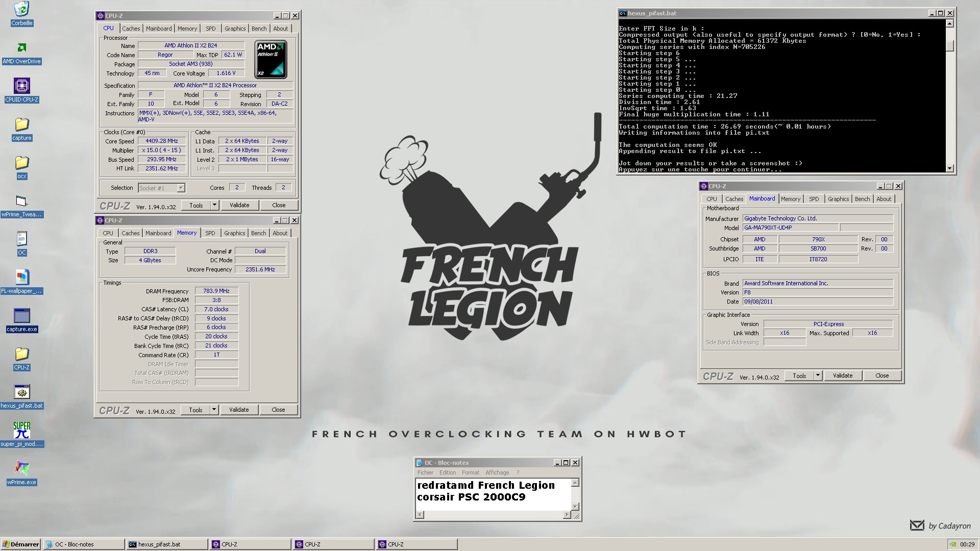The width and height of the screenshot is (980, 551).
Task: Open About tab in Mainboard CPU-Z window
Action: pyautogui.click(x=884, y=199)
